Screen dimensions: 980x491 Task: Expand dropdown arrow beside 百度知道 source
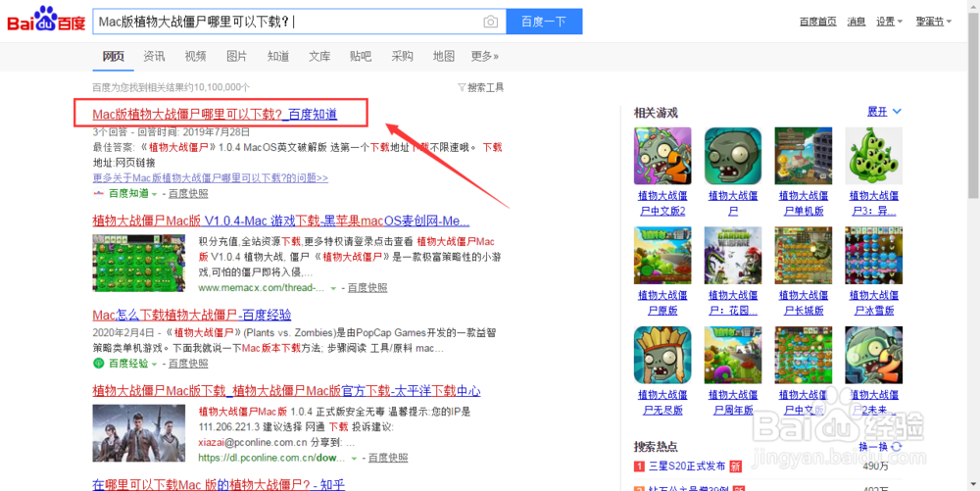tap(155, 194)
